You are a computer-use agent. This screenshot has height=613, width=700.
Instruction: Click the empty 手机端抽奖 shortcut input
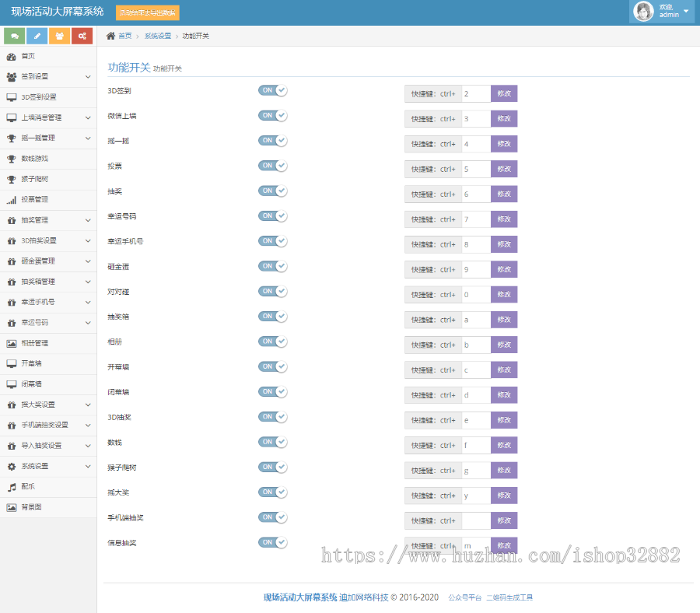(x=476, y=520)
